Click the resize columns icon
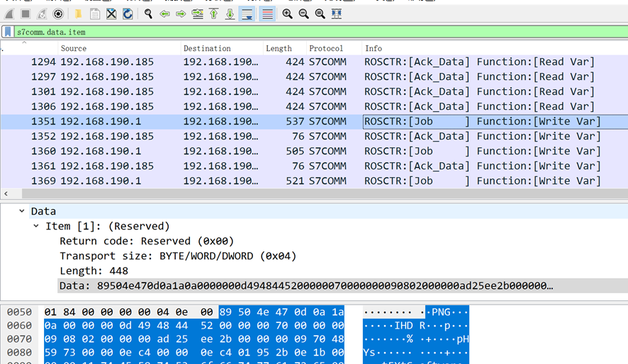 coord(336,13)
